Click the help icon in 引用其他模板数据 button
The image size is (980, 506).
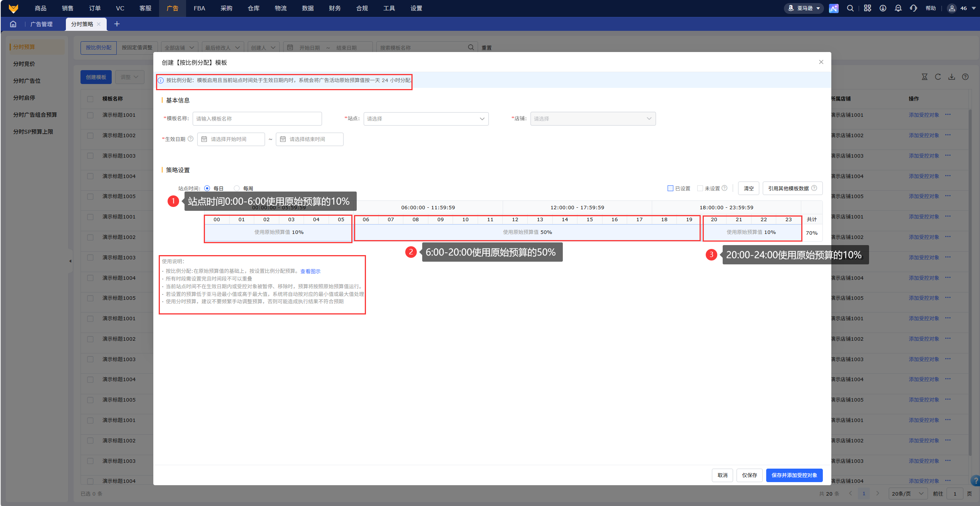pyautogui.click(x=814, y=188)
